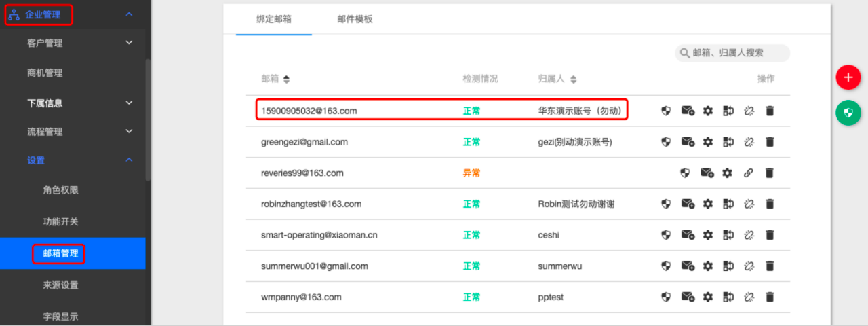The width and height of the screenshot is (868, 326).
Task: Expand the 流程管理 chevron
Action: [129, 132]
